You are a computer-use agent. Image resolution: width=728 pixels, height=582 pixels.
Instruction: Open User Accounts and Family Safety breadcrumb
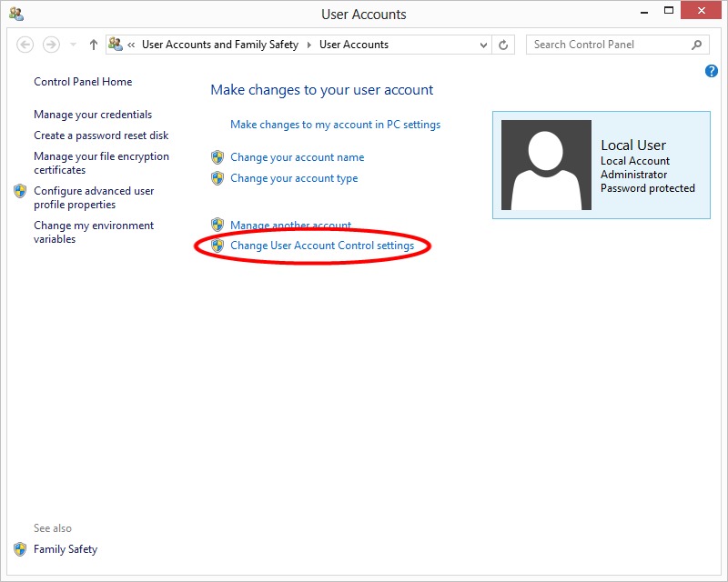220,45
